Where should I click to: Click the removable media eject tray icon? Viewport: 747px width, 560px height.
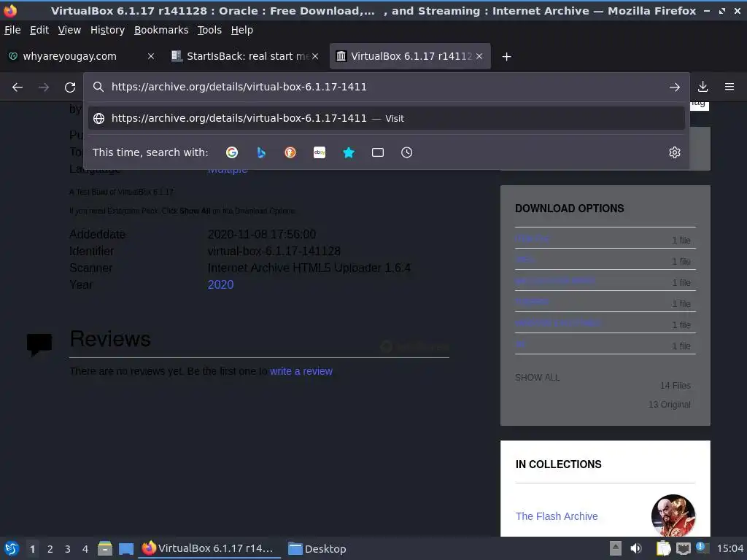tap(616, 548)
